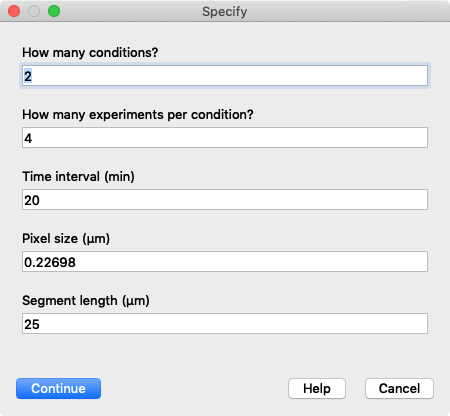Screen dimensions: 450x416
Task: Click the 'How many conditions?' label
Action: (90, 53)
